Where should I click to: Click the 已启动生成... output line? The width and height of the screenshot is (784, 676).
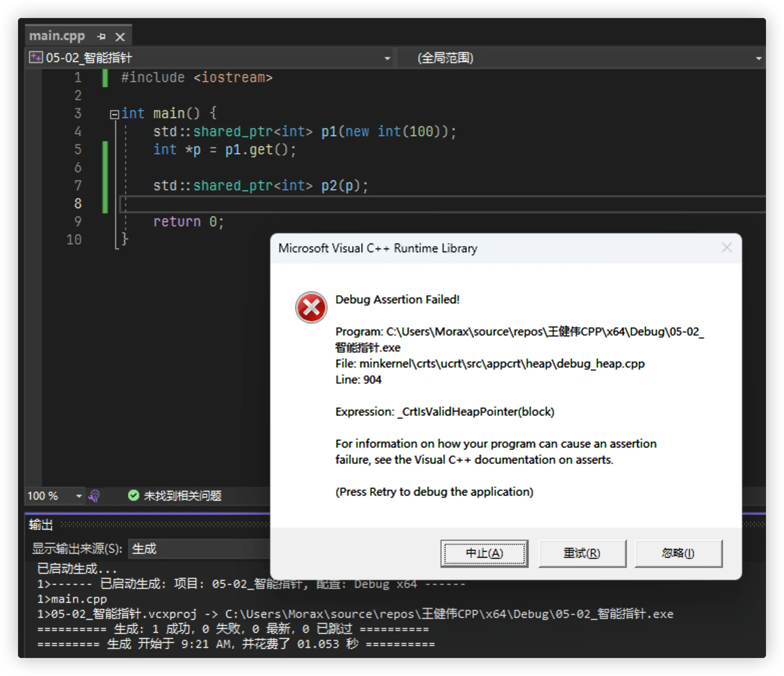pos(77,569)
